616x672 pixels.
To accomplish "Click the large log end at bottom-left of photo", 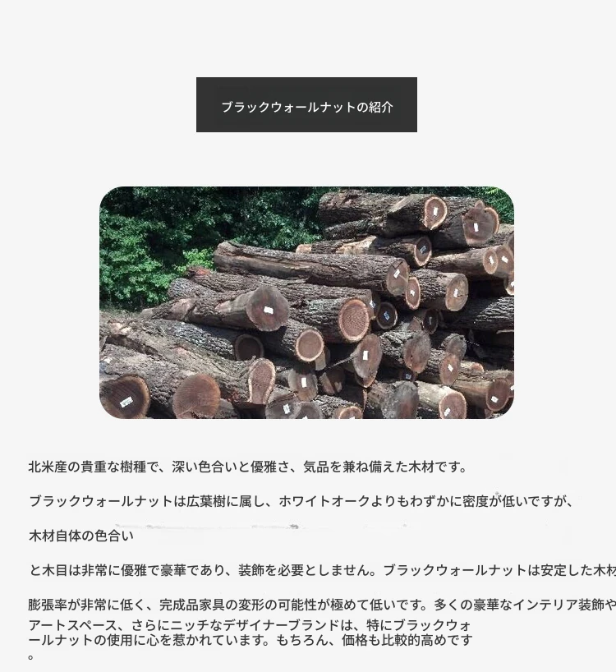I will click(125, 397).
